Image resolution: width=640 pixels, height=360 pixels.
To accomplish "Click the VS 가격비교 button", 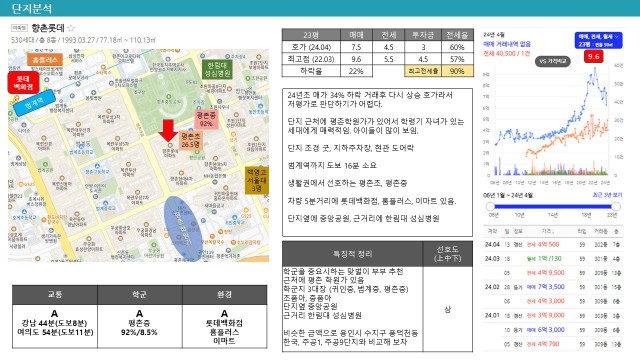I will tap(553, 62).
